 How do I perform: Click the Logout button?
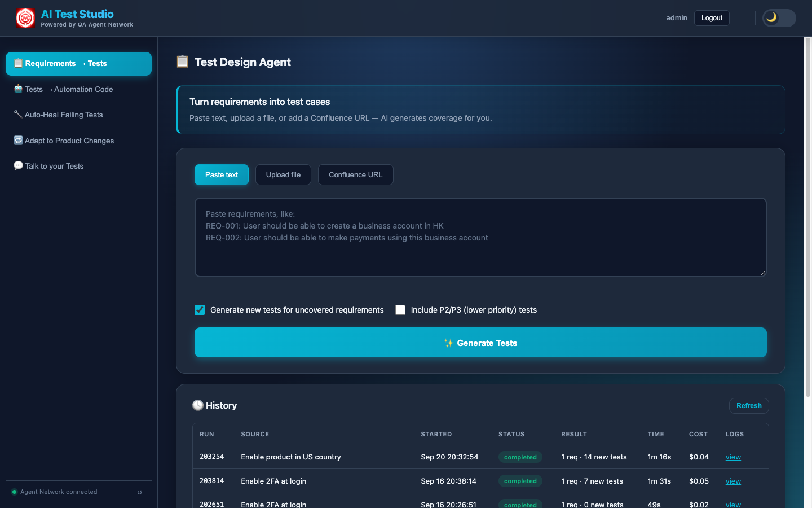tap(712, 18)
